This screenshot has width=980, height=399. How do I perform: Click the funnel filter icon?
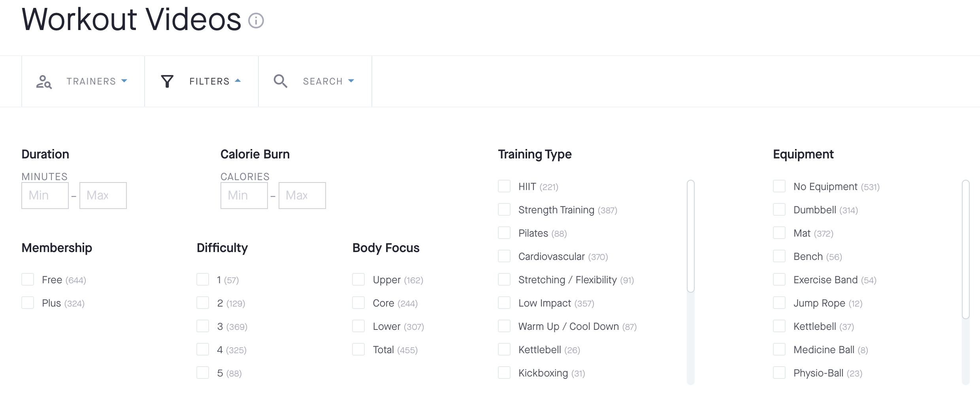point(167,81)
